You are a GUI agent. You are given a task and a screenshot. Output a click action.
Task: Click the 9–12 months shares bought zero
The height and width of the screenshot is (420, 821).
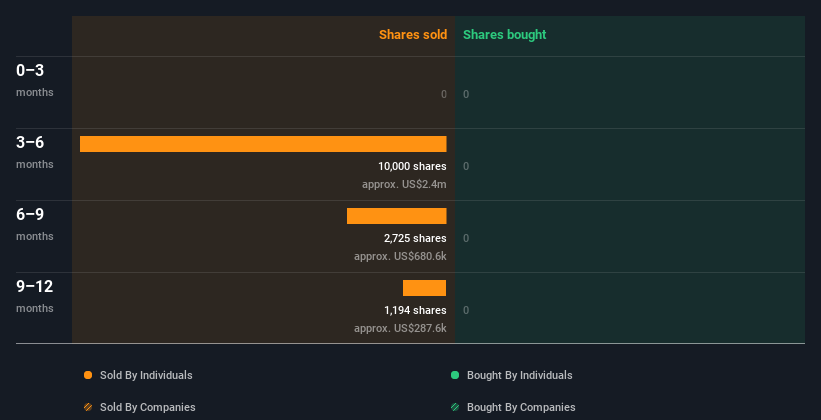pos(466,310)
